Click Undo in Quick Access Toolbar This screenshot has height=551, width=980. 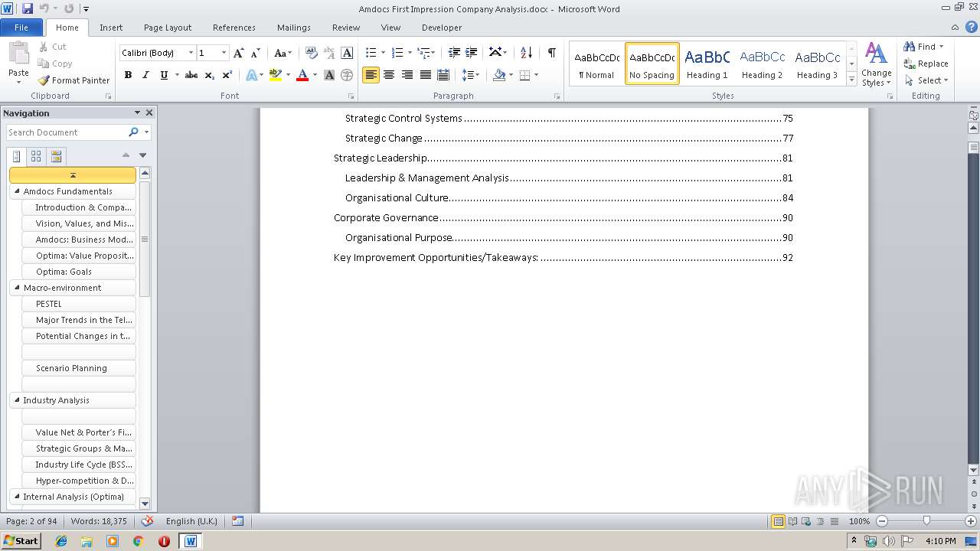click(x=44, y=8)
